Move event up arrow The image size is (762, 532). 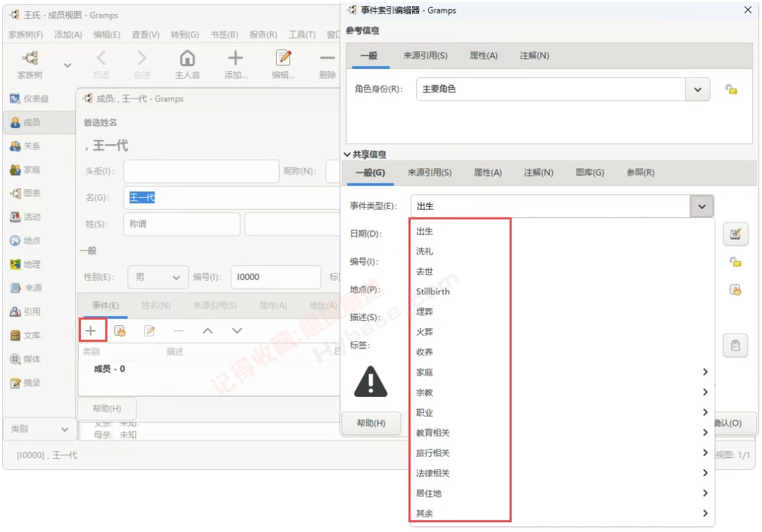pos(208,331)
